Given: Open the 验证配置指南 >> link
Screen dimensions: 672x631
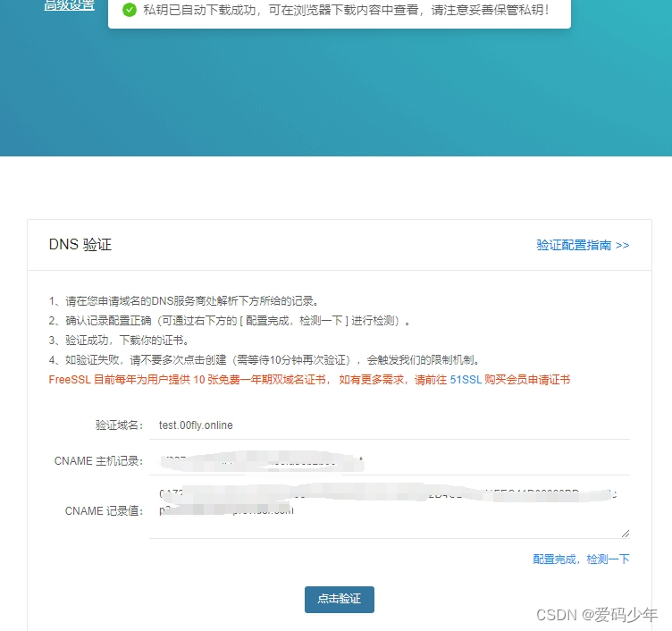Looking at the screenshot, I should coord(583,245).
